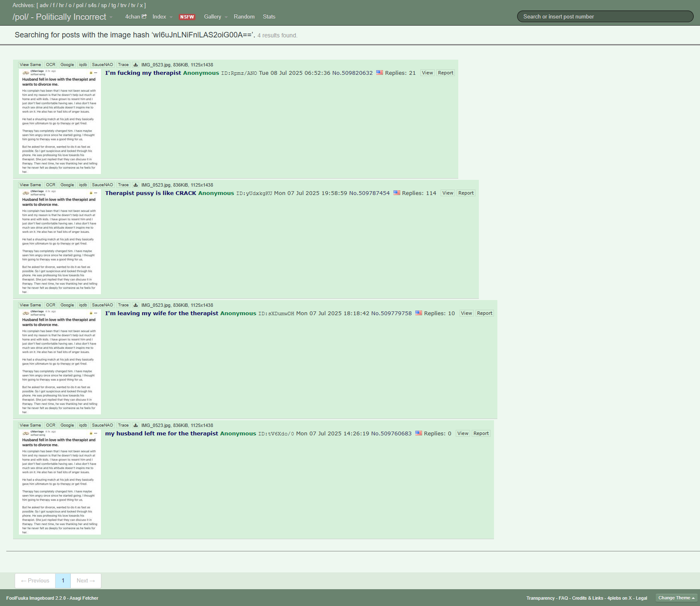Viewport: 700px width, 606px height.
Task: Download image of post No.509760683
Action: coord(135,425)
